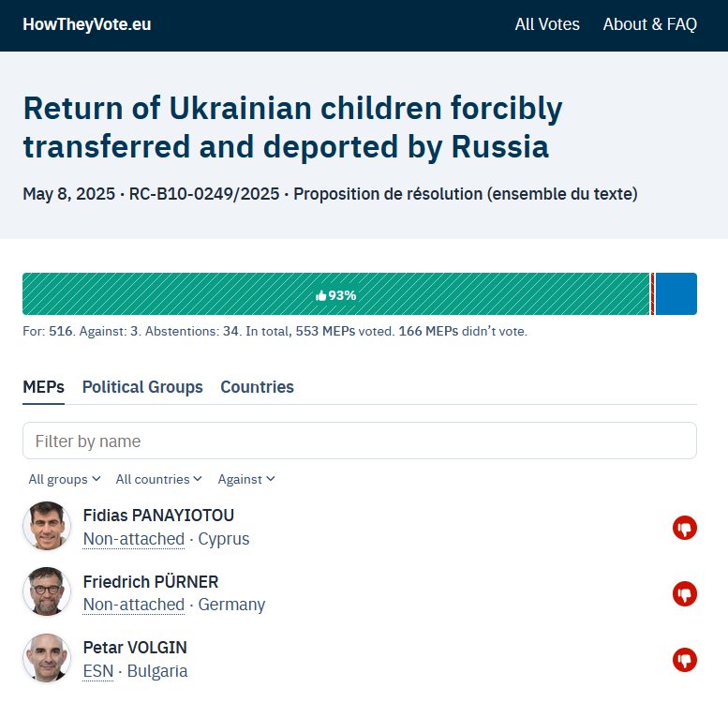728x703 pixels.
Task: Click Petar Volgin's red thumbs-down vote icon
Action: 685,660
